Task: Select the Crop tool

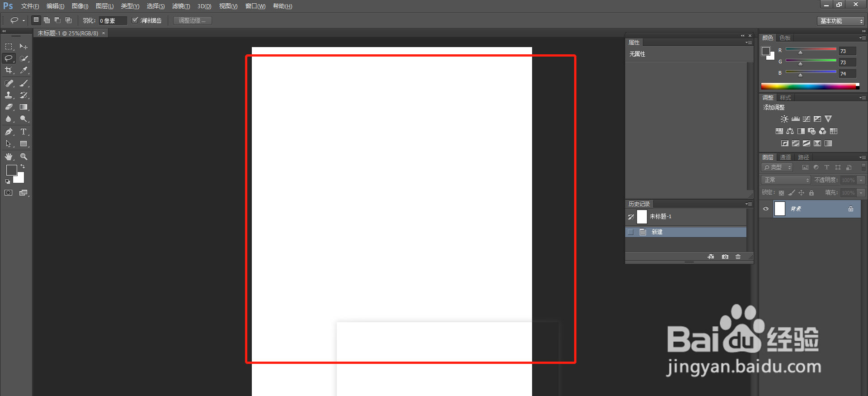Action: pyautogui.click(x=9, y=70)
